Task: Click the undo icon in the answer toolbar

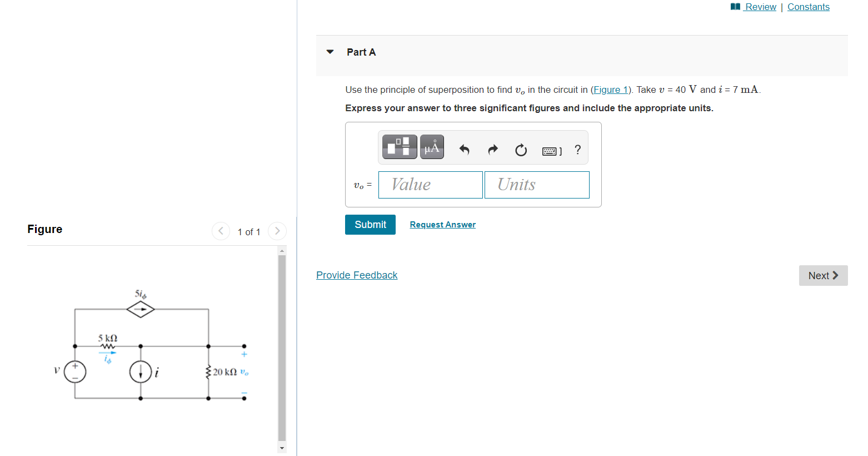Action: (465, 149)
